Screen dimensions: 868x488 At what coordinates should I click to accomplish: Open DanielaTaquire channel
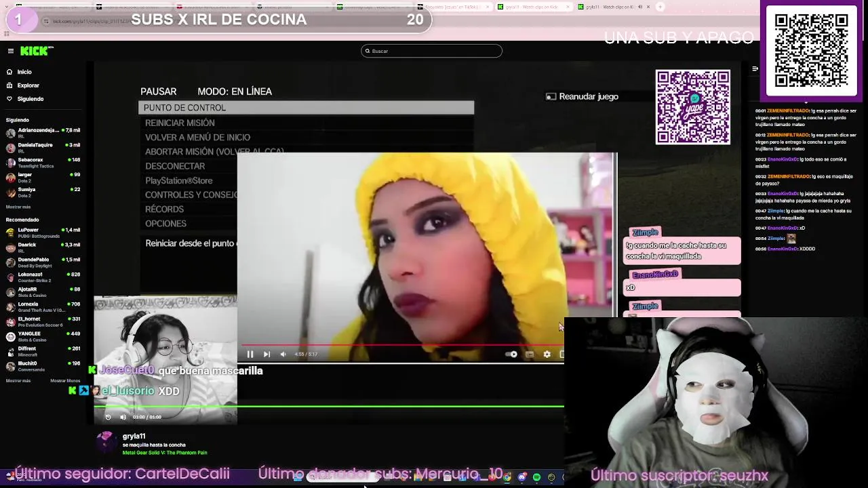[x=43, y=146]
